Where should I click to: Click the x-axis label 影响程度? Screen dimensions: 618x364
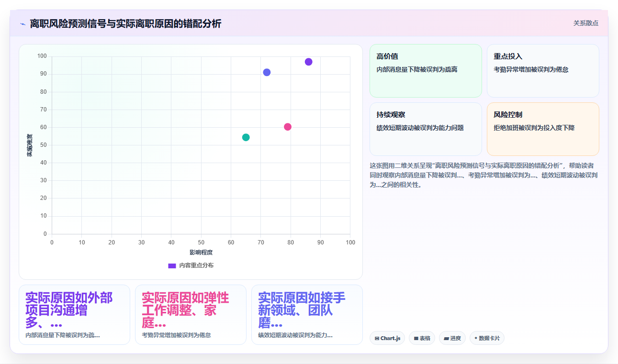(x=201, y=252)
